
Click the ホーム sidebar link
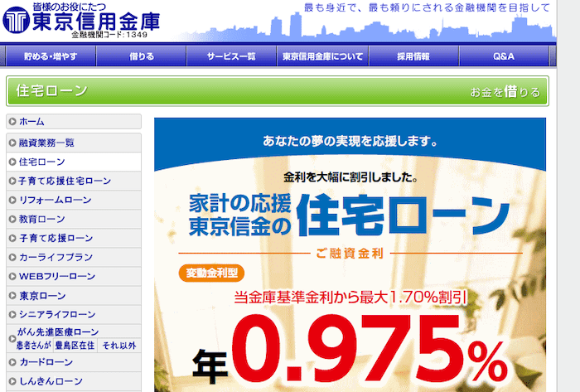pos(74,121)
